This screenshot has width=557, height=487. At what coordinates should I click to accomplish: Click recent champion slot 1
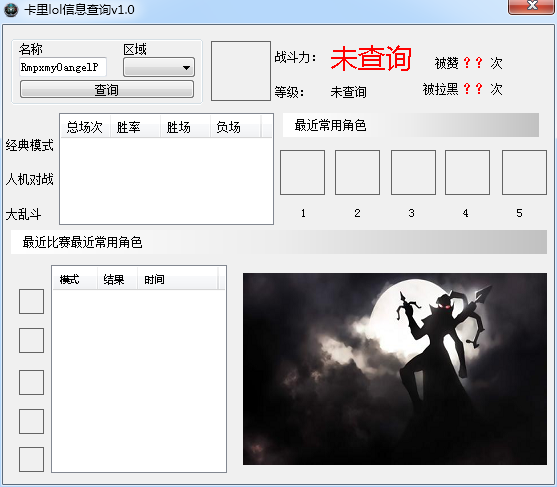tap(302, 172)
